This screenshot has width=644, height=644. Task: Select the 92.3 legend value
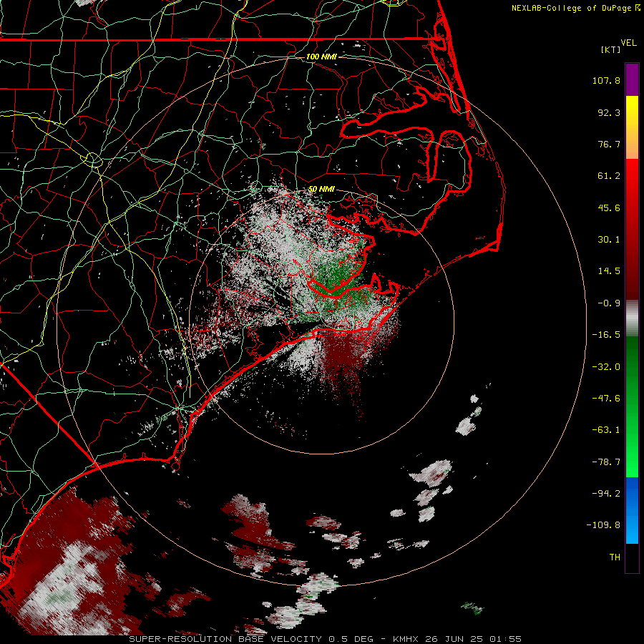pyautogui.click(x=609, y=112)
